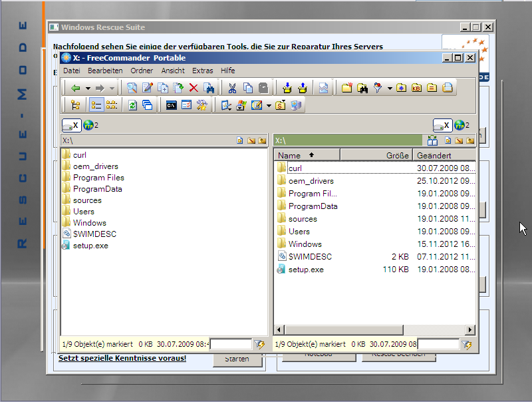This screenshot has height=402, width=532.
Task: Click the checklist settings icon
Action: [x=187, y=105]
